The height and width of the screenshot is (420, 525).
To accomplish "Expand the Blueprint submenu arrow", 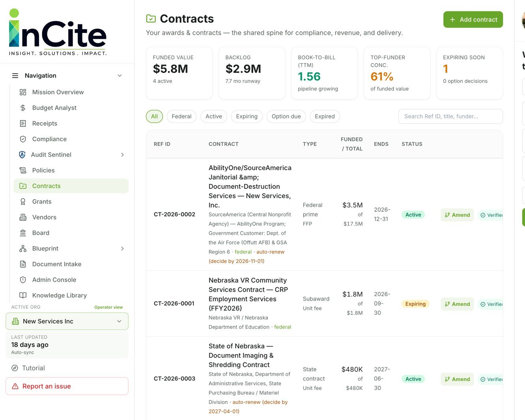I will [x=122, y=248].
